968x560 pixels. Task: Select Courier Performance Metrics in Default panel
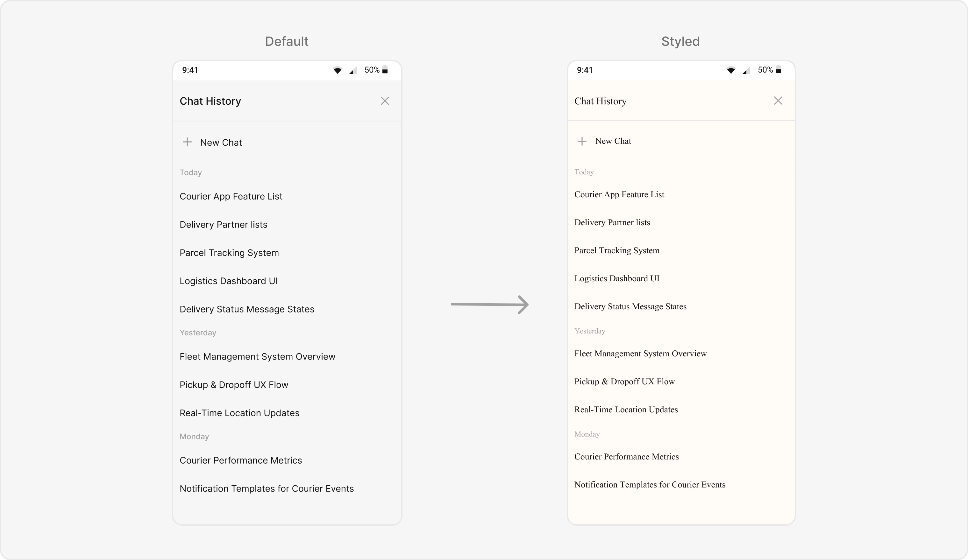click(240, 461)
